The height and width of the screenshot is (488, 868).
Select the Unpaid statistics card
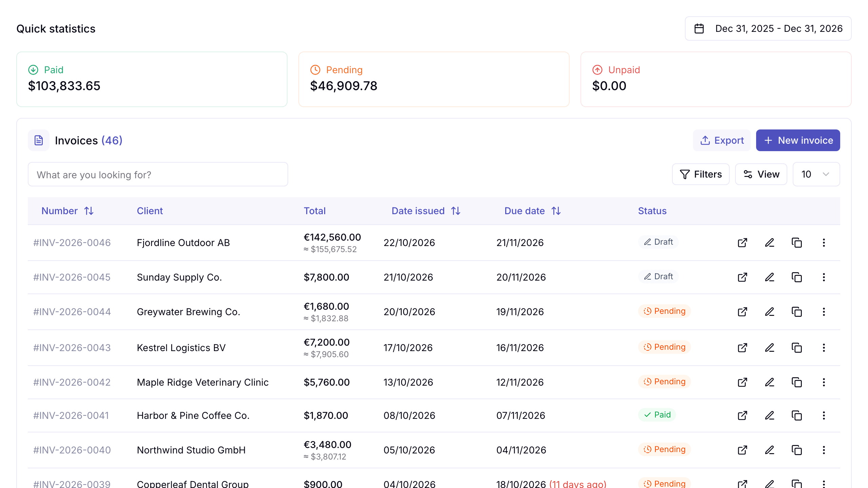(x=716, y=79)
